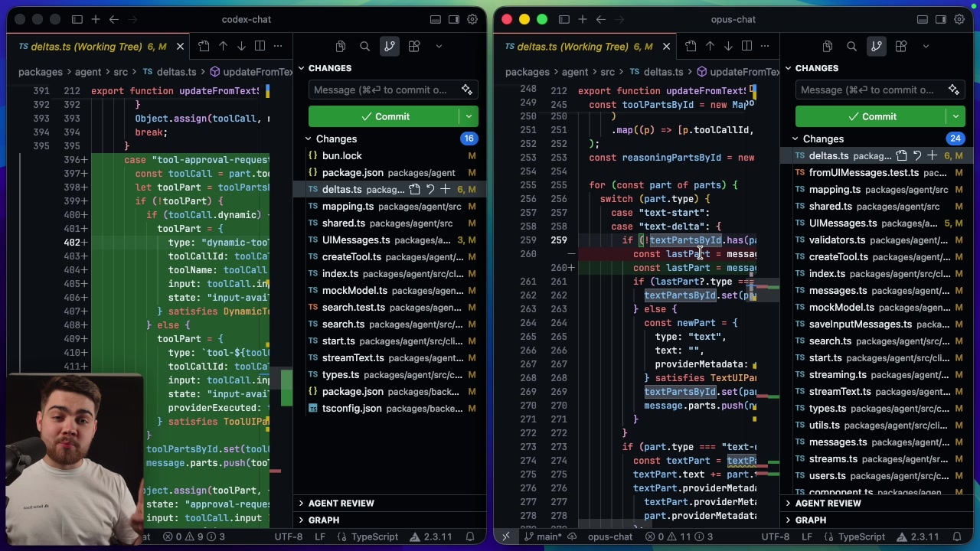Select mapping.ts in the Changes list
Screen dimensions: 980x551
[348, 206]
